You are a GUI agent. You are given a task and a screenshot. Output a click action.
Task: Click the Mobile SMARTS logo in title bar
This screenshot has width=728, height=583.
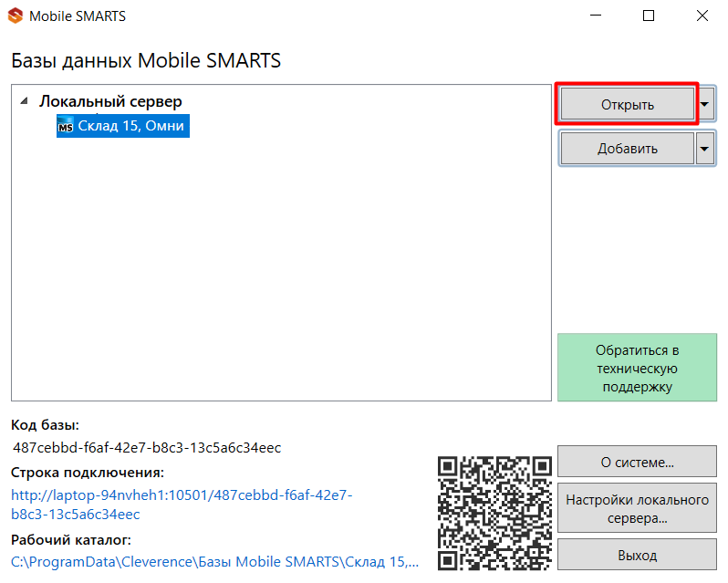16,16
